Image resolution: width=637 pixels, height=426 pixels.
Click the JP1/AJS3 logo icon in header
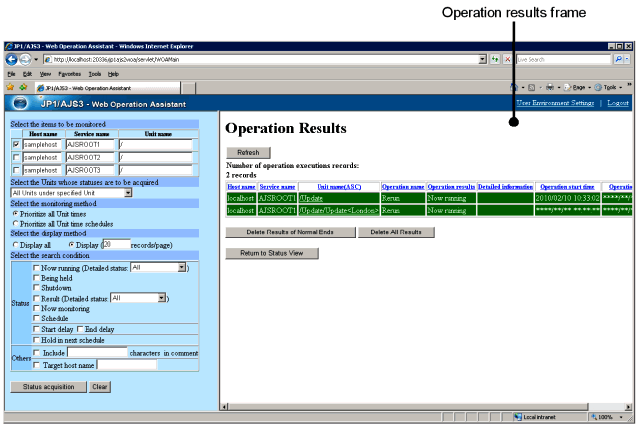click(x=20, y=103)
